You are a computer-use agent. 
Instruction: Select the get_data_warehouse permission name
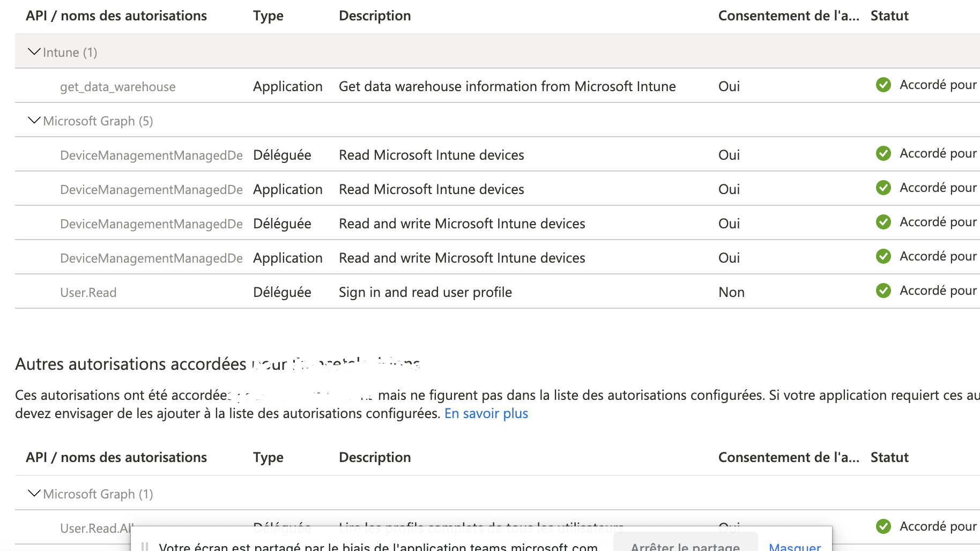117,86
